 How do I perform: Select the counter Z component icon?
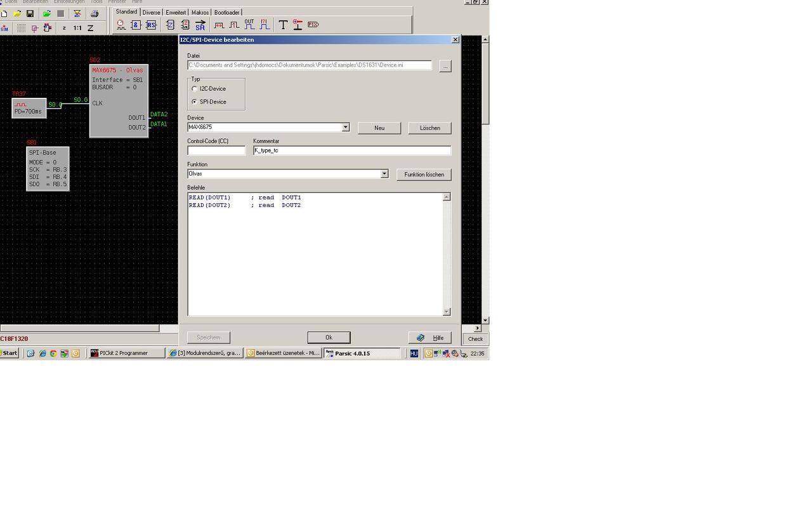[170, 25]
